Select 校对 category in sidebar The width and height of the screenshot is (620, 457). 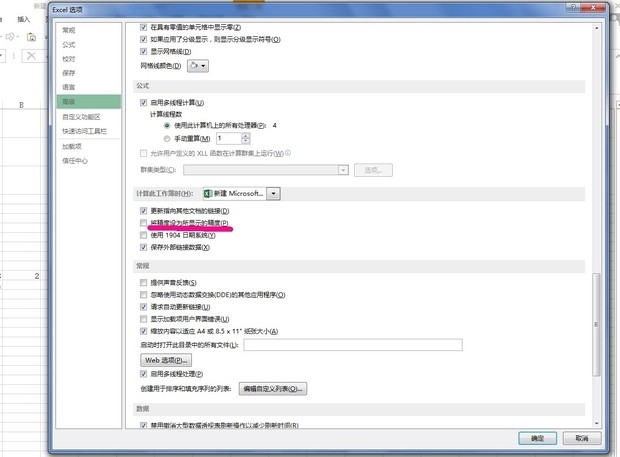(68, 59)
